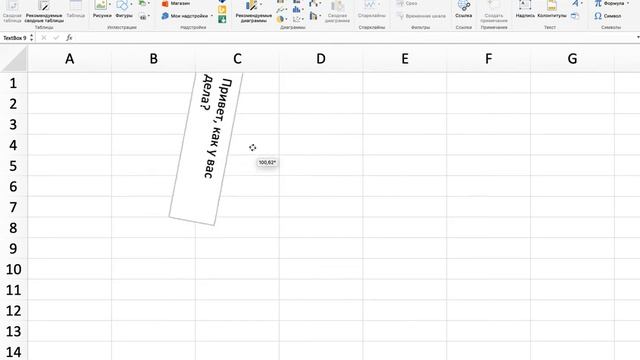Click the Создать примечание comment button
Image resolution: width=640 pixels, height=360 pixels.
tap(494, 11)
